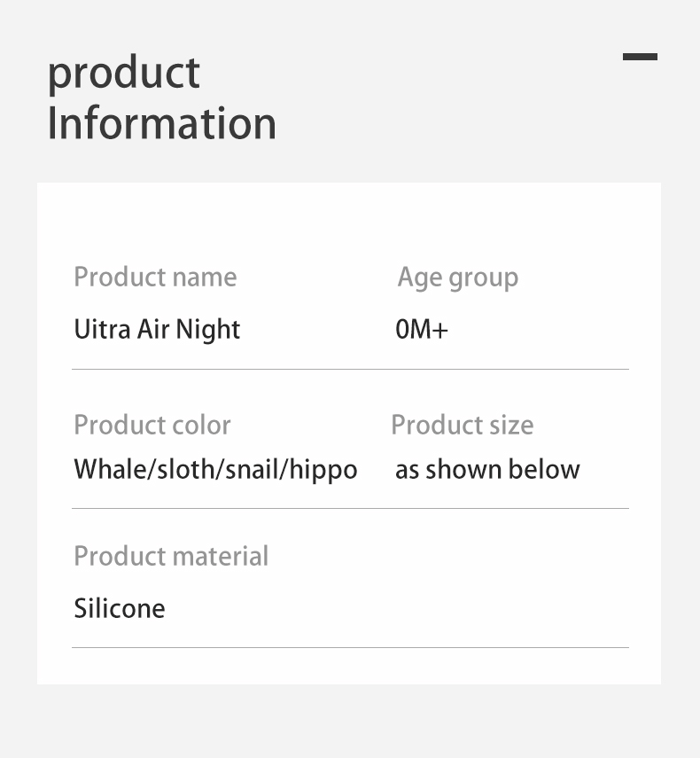Image resolution: width=700 pixels, height=758 pixels.
Task: Click the "0M+" age value
Action: pos(422,330)
